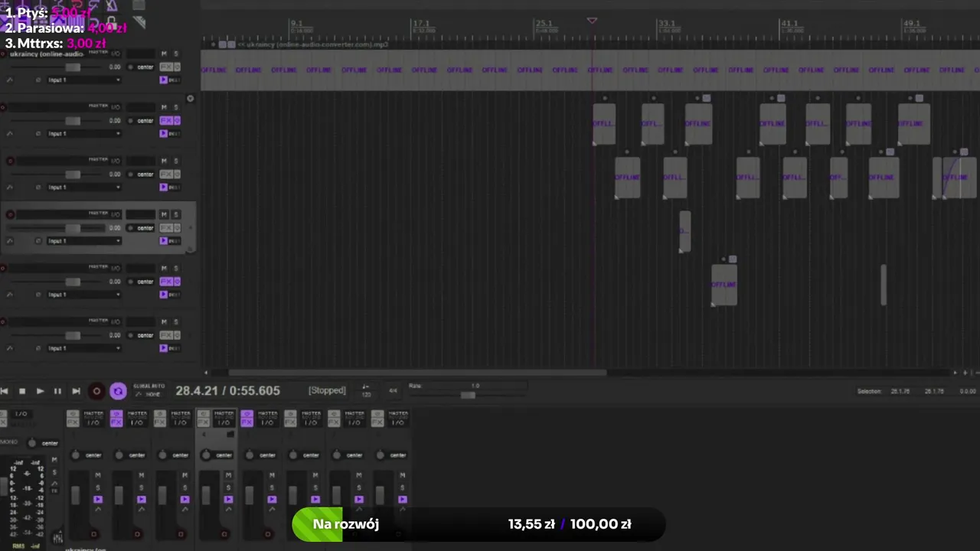Mute the highlighted fourth track

(x=163, y=214)
